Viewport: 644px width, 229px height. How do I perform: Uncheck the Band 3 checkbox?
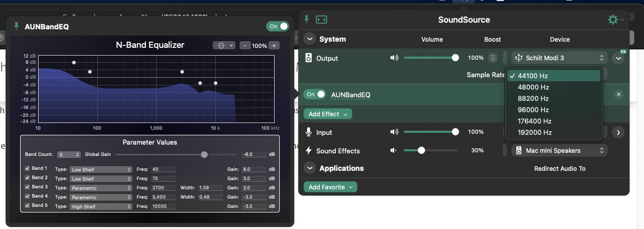pyautogui.click(x=28, y=187)
